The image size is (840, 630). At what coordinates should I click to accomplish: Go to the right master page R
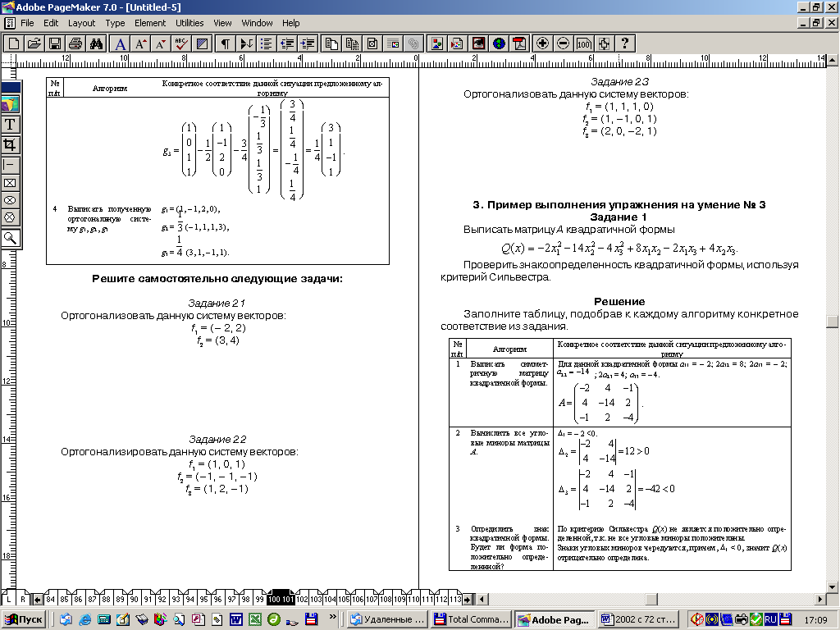click(x=22, y=599)
